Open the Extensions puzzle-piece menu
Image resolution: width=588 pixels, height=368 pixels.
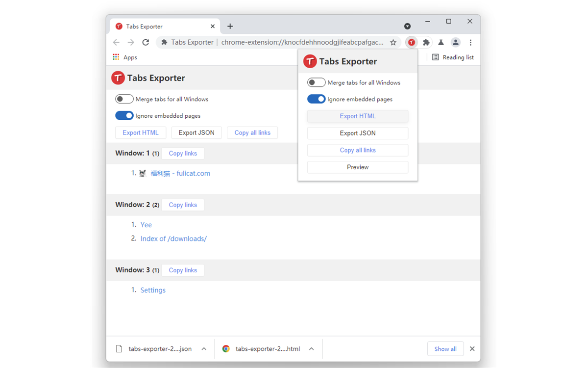click(426, 43)
